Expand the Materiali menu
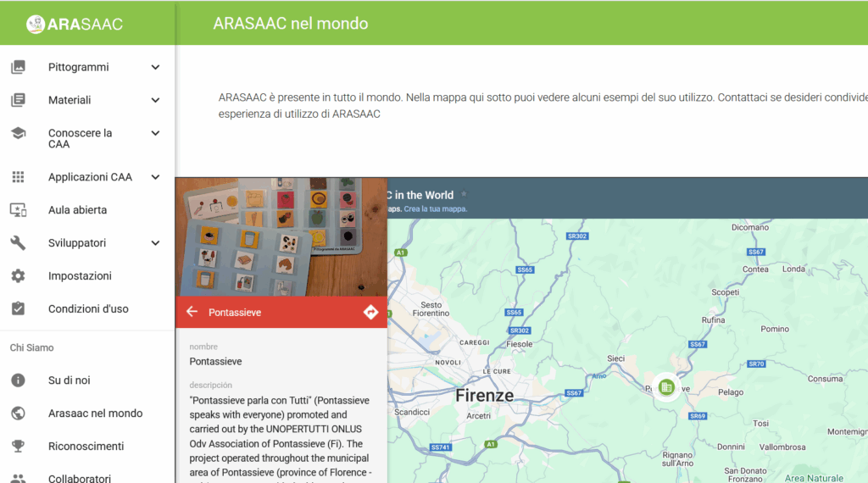This screenshot has width=868, height=483. 156,100
